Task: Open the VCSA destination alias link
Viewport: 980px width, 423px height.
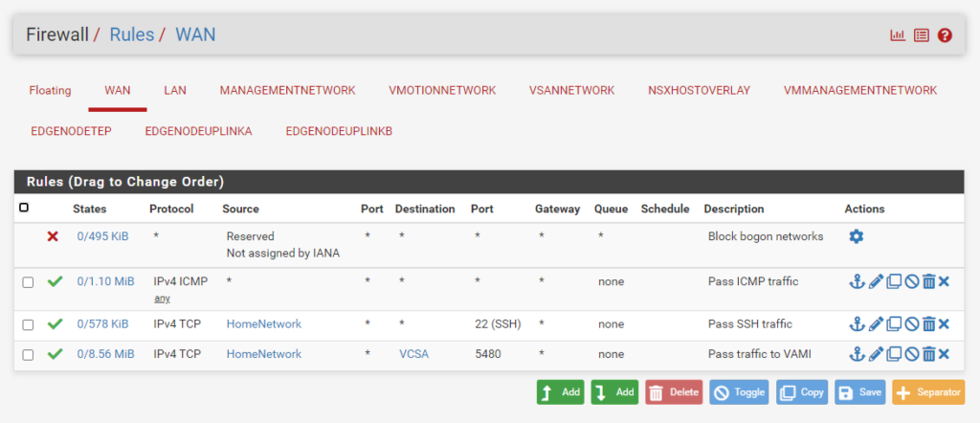Action: 413,354
